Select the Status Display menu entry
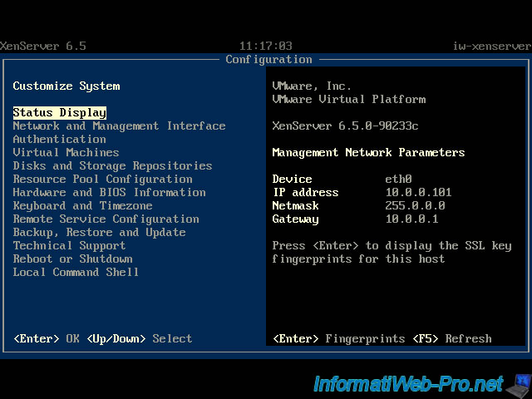The image size is (532, 399). point(59,113)
